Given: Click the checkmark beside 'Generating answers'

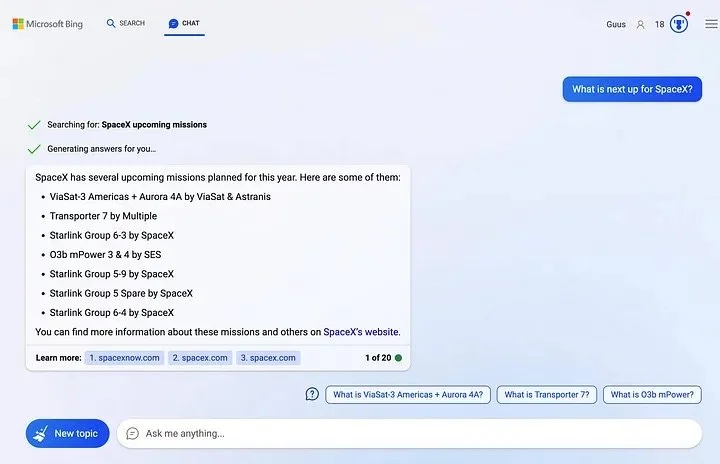Looking at the screenshot, I should coord(34,149).
